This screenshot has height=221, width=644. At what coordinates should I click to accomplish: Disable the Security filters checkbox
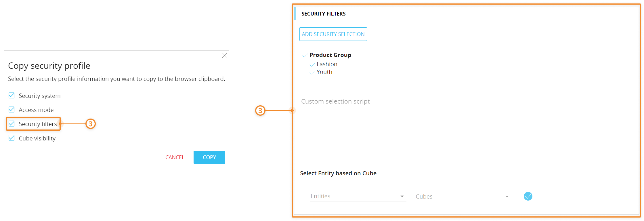pos(12,124)
